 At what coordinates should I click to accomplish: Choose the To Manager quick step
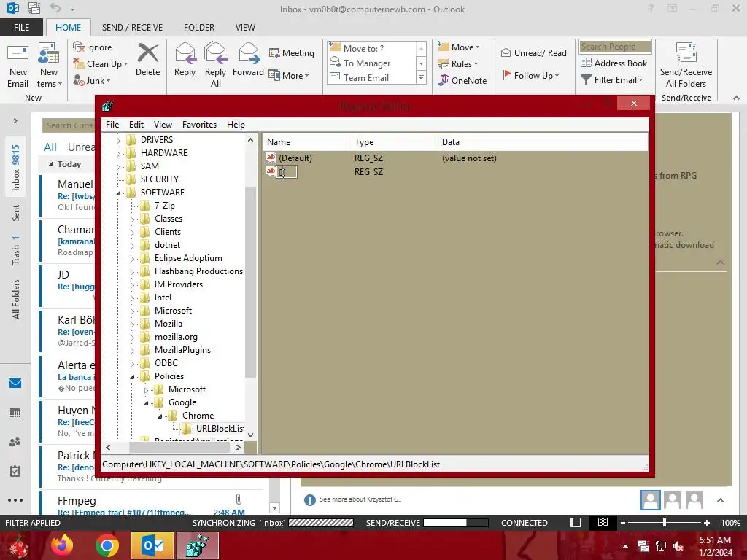point(367,63)
